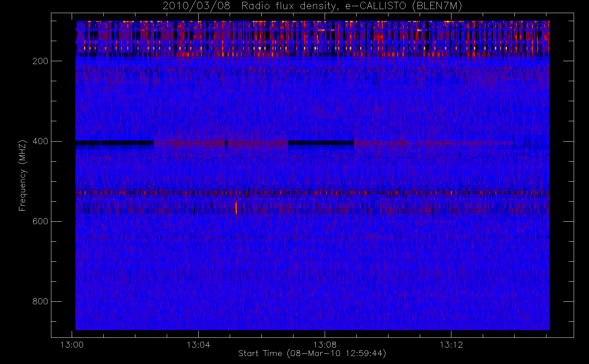Click the 13:12 time tick label
589x364 pixels.
[451, 345]
